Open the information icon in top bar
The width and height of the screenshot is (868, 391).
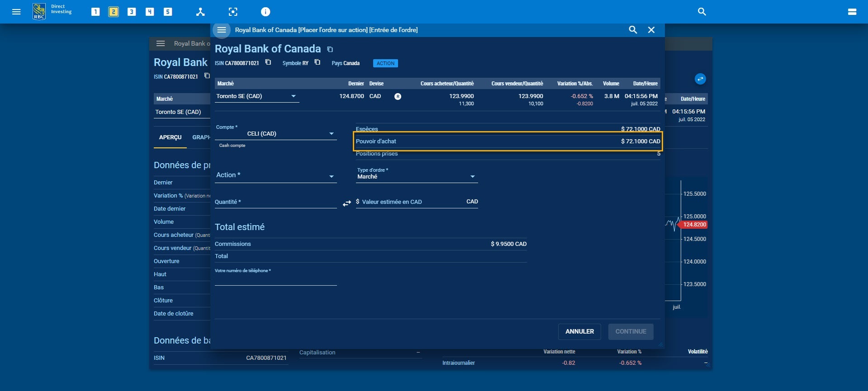[x=266, y=12]
